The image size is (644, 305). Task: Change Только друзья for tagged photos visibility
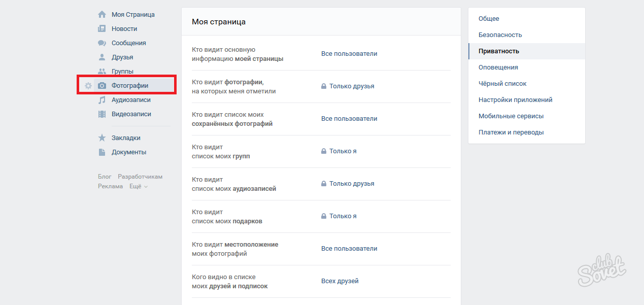(351, 86)
